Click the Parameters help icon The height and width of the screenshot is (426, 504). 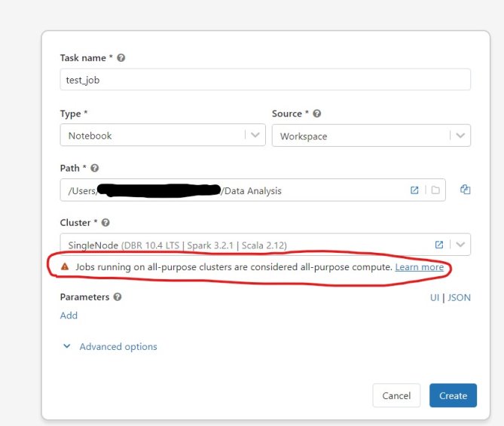click(x=118, y=297)
